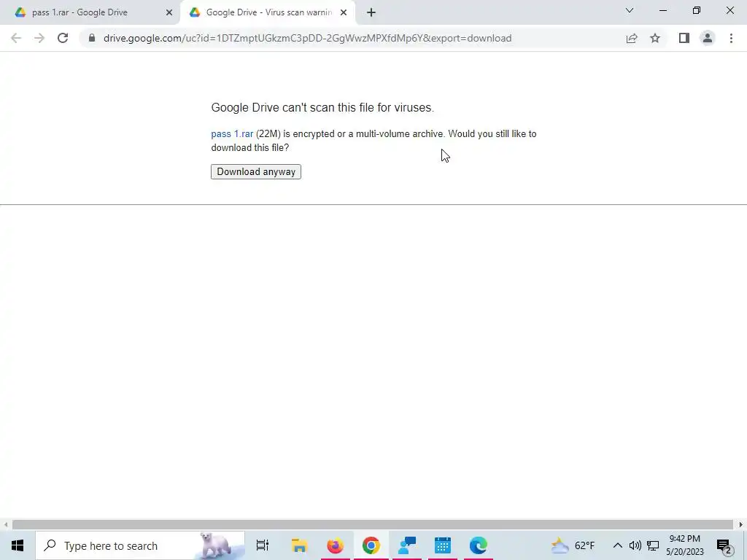Viewport: 747px width, 560px height.
Task: Launch Microsoft Edge from the taskbar
Action: coord(479,545)
